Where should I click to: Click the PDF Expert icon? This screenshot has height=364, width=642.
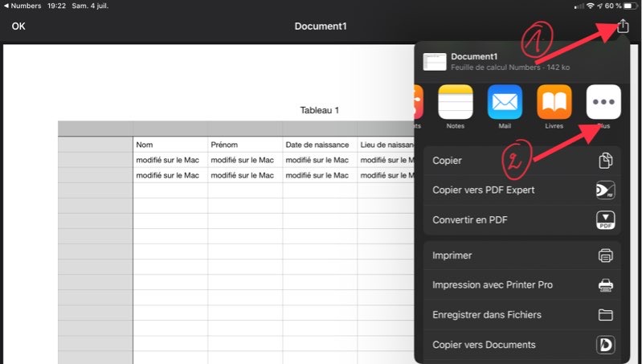click(x=605, y=190)
